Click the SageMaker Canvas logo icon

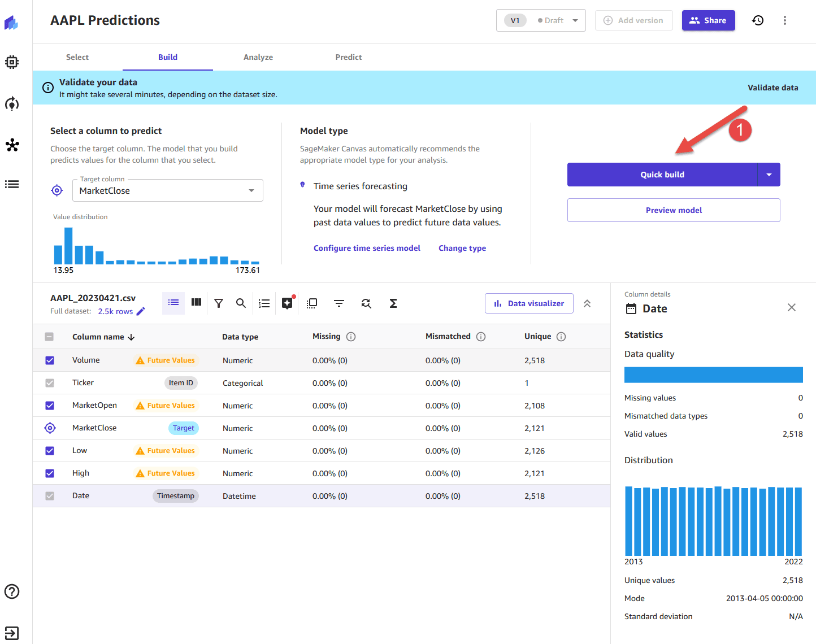[11, 23]
